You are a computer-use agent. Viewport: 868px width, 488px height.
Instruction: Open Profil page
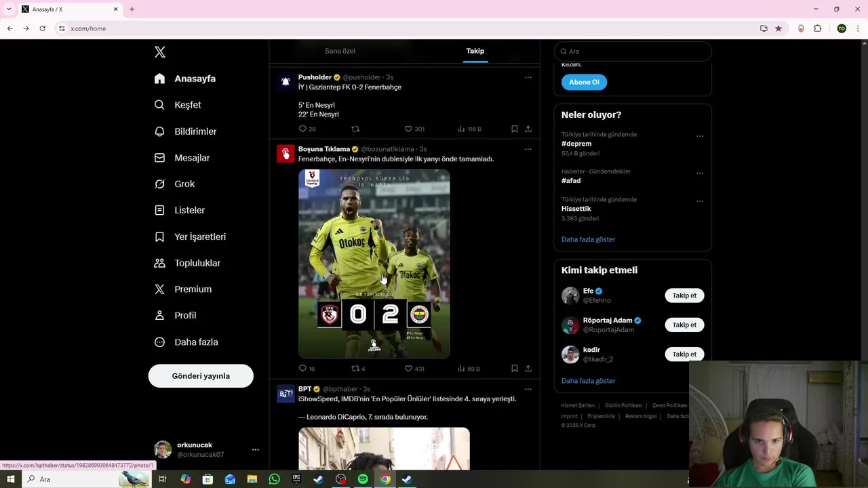coord(175,316)
